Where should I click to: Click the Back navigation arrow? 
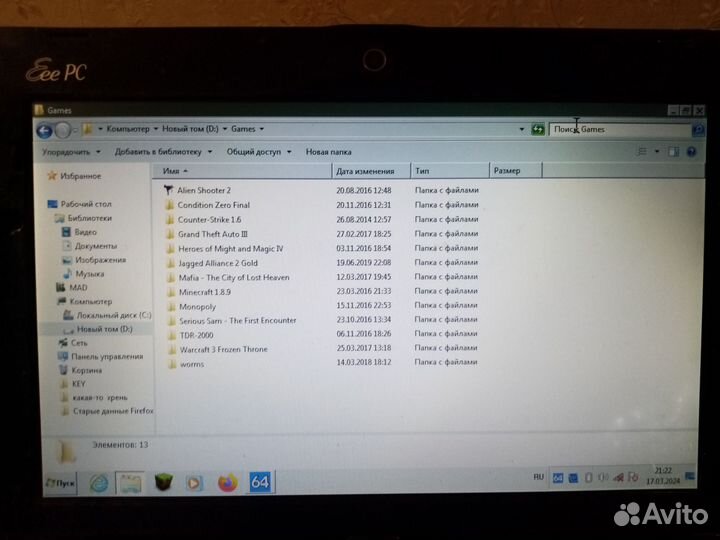click(x=45, y=131)
